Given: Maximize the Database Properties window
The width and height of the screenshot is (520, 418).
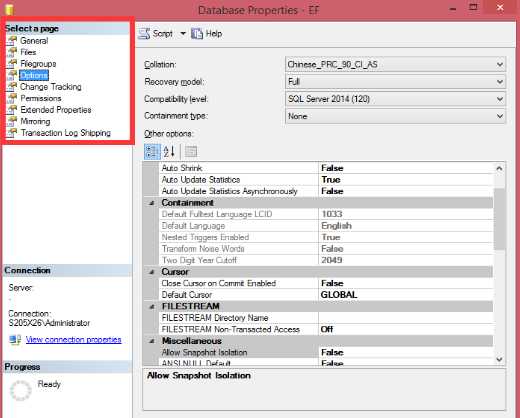Looking at the screenshot, I should point(473,7).
